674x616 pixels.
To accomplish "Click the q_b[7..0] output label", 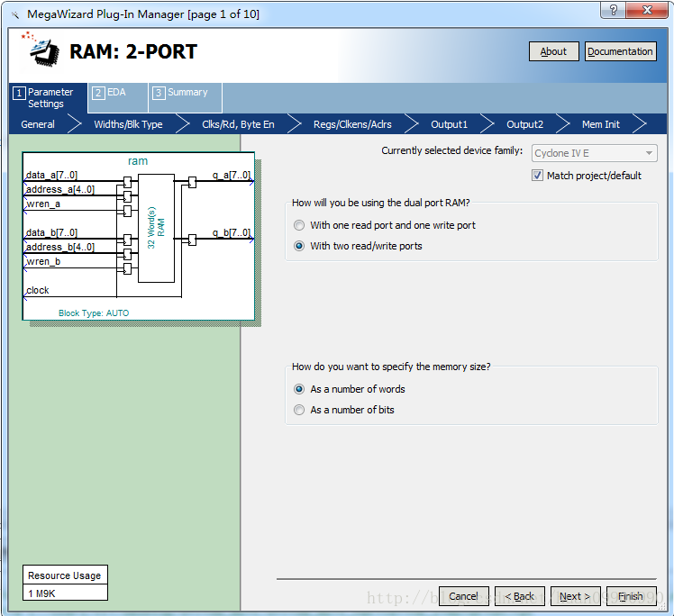I will 232,232.
